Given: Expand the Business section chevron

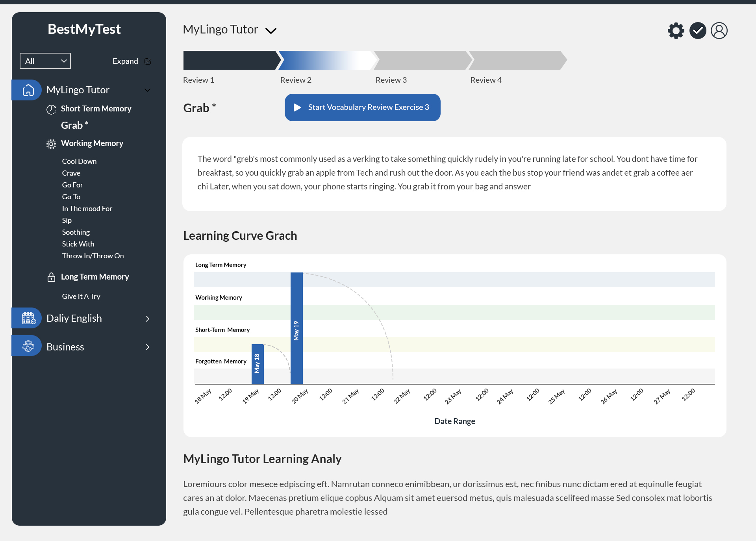Looking at the screenshot, I should 148,347.
